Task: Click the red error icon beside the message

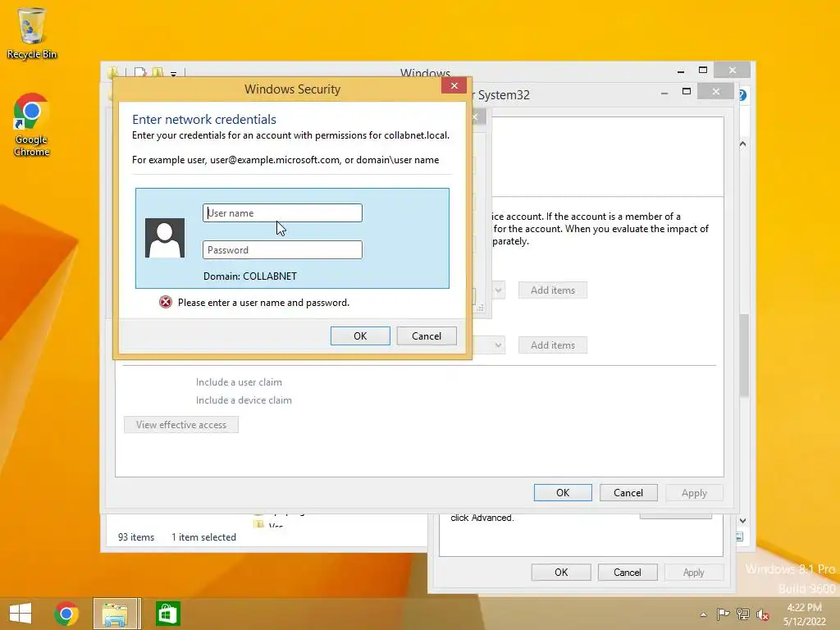Action: click(x=166, y=302)
